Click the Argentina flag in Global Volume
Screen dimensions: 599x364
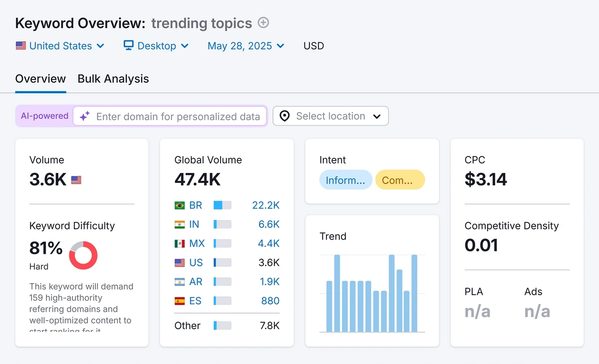pyautogui.click(x=180, y=282)
